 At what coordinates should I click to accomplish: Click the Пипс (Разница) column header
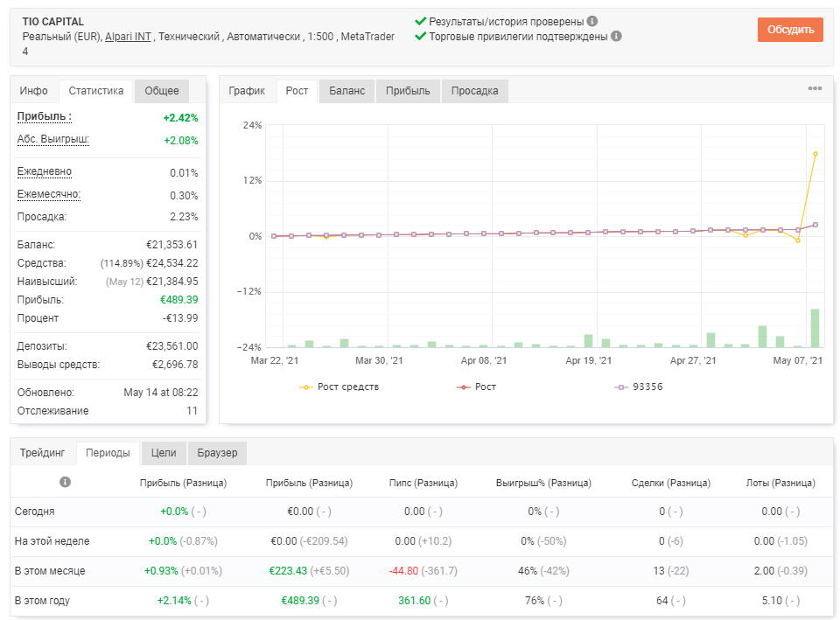point(423,483)
